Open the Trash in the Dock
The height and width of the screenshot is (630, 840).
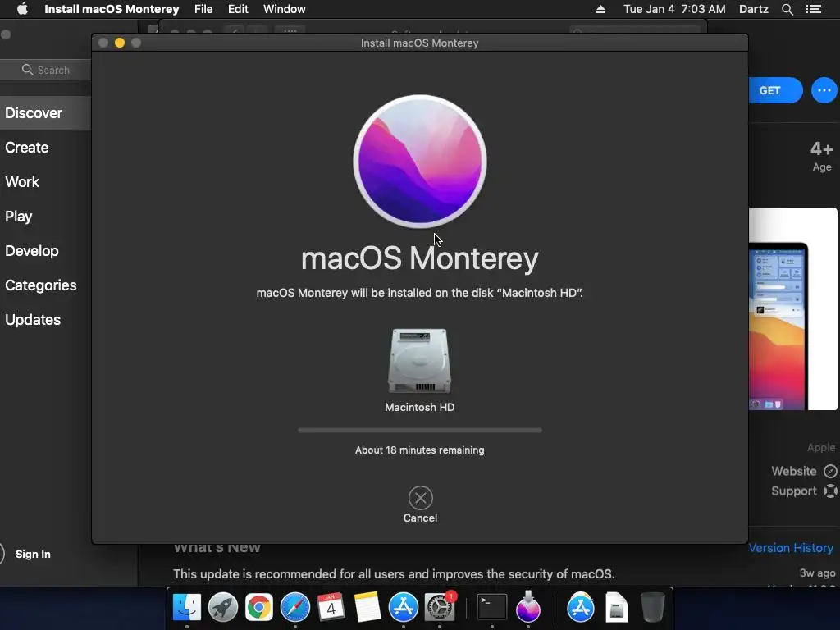[652, 607]
